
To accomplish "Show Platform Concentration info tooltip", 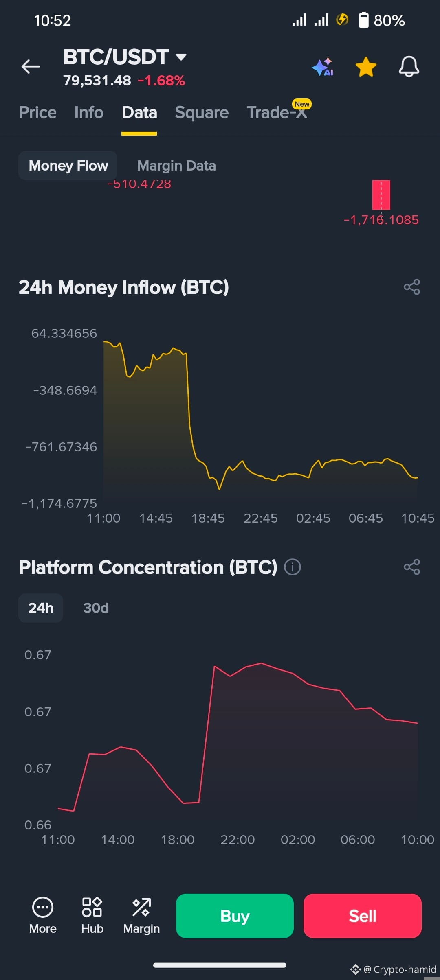I will 293,567.
